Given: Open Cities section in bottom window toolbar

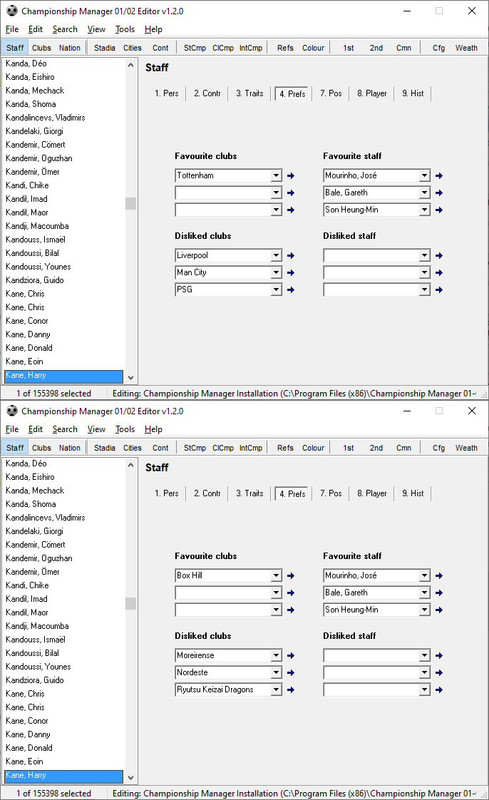Looking at the screenshot, I should tap(132, 448).
